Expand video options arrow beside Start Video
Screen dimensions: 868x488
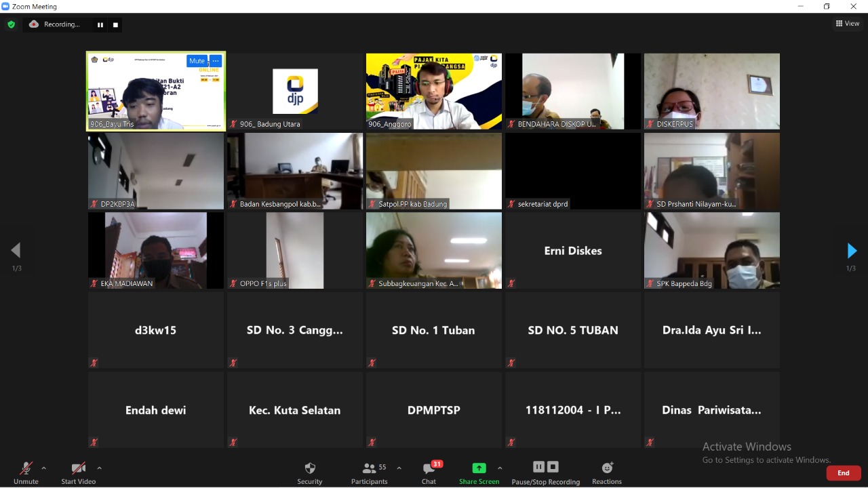(99, 468)
